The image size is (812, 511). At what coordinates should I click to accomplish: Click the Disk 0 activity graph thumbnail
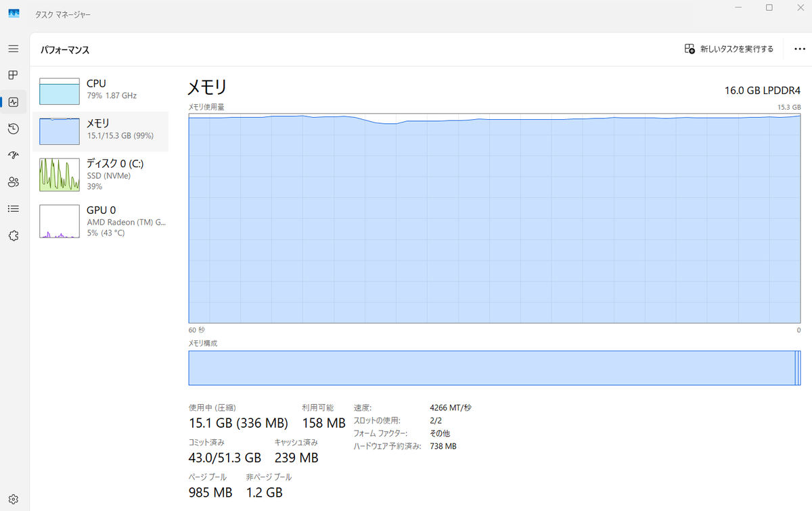[x=60, y=175]
